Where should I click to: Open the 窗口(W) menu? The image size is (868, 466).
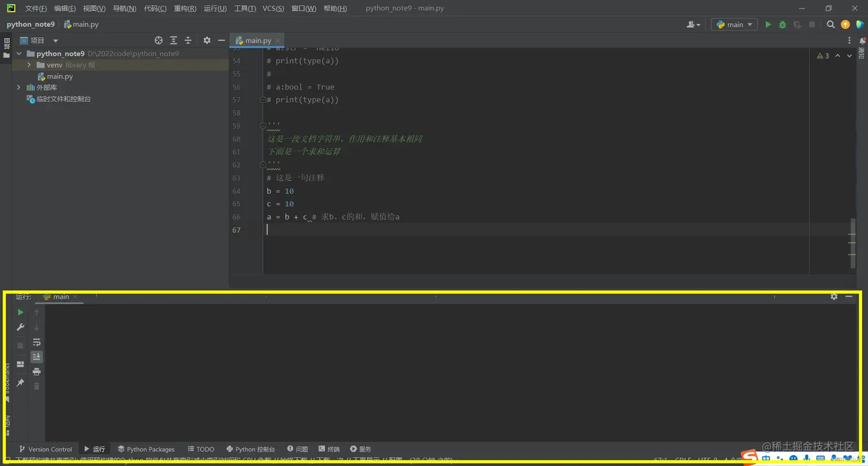(x=304, y=9)
